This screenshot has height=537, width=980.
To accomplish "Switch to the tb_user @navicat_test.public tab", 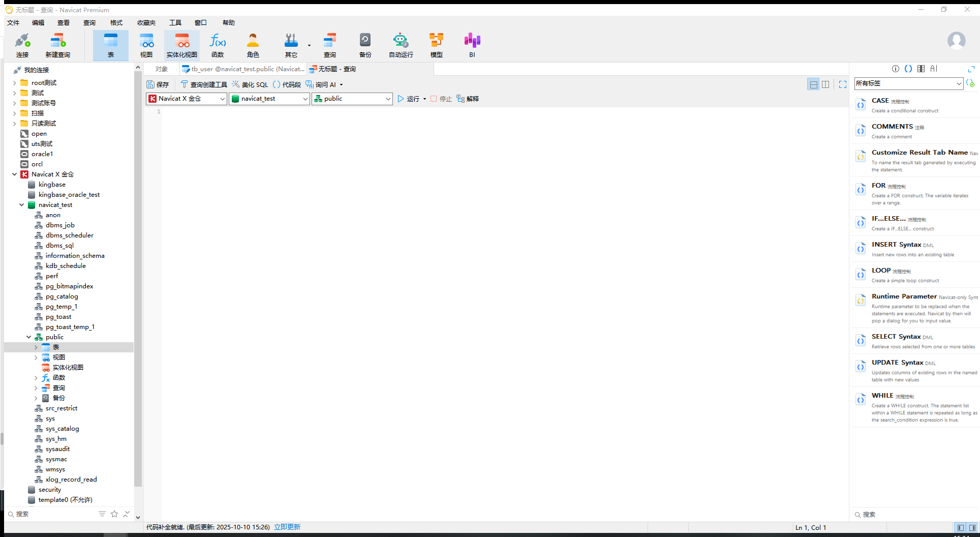I will [x=243, y=69].
